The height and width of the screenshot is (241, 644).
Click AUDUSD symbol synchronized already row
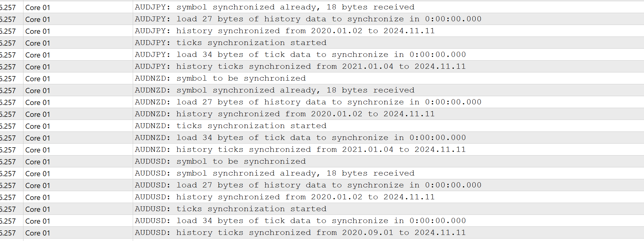322,173
